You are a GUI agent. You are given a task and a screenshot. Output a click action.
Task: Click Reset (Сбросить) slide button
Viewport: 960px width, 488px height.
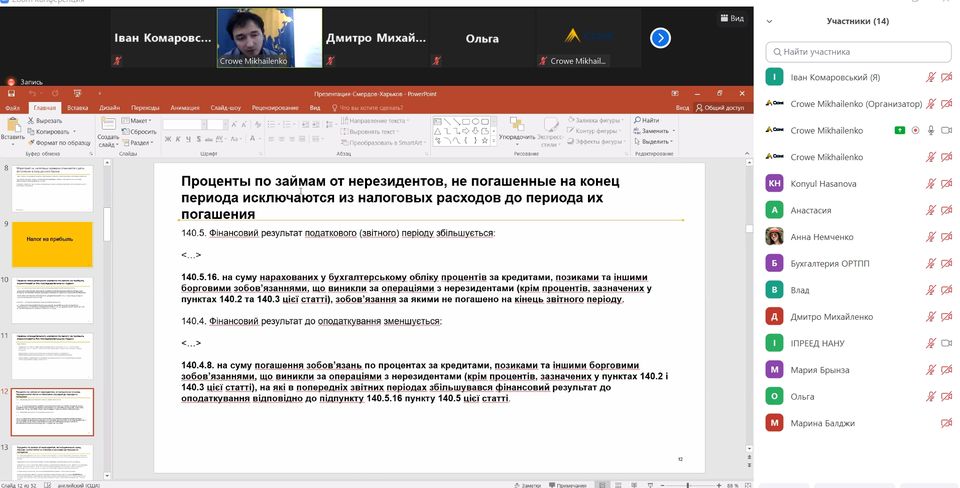point(141,131)
